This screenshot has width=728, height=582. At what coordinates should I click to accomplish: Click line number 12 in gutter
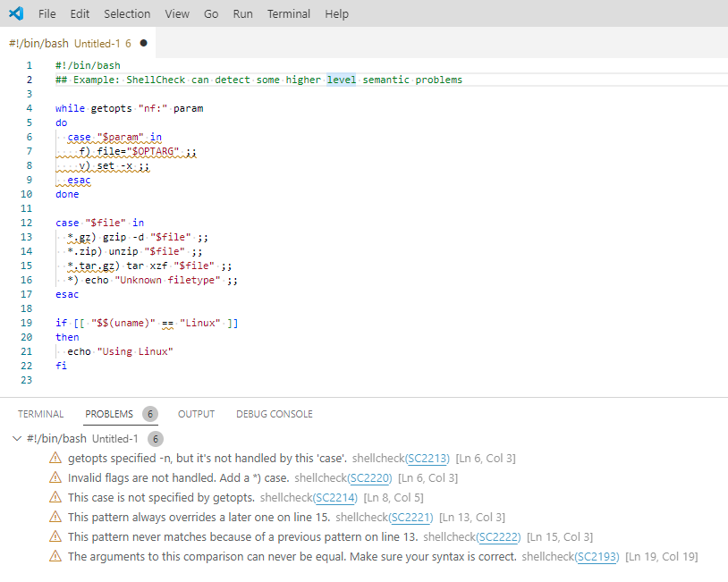pyautogui.click(x=27, y=223)
